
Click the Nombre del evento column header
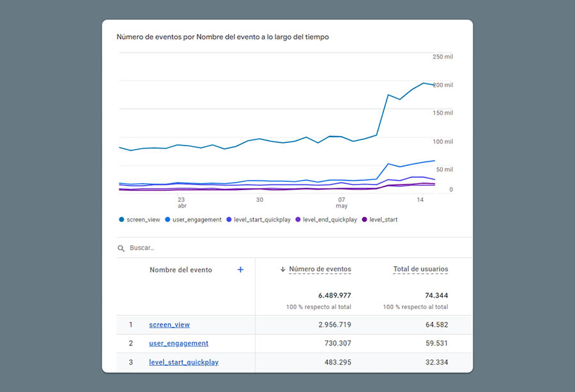coord(181,269)
